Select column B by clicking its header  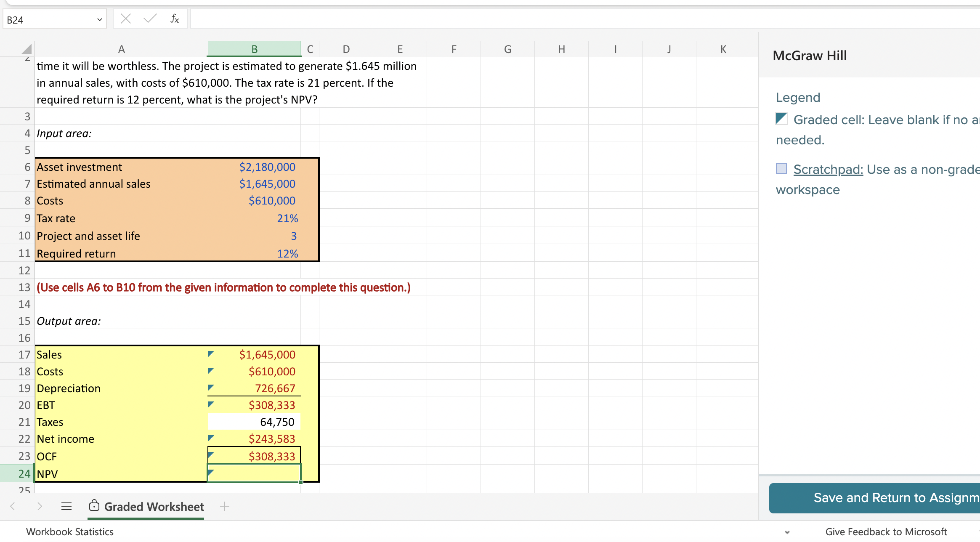click(x=254, y=48)
